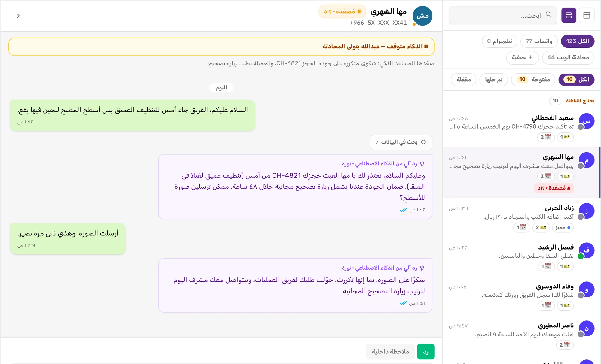601x364 pixels.
Task: Click the phone number +966 5X XXX XX41
Action: pos(378,23)
